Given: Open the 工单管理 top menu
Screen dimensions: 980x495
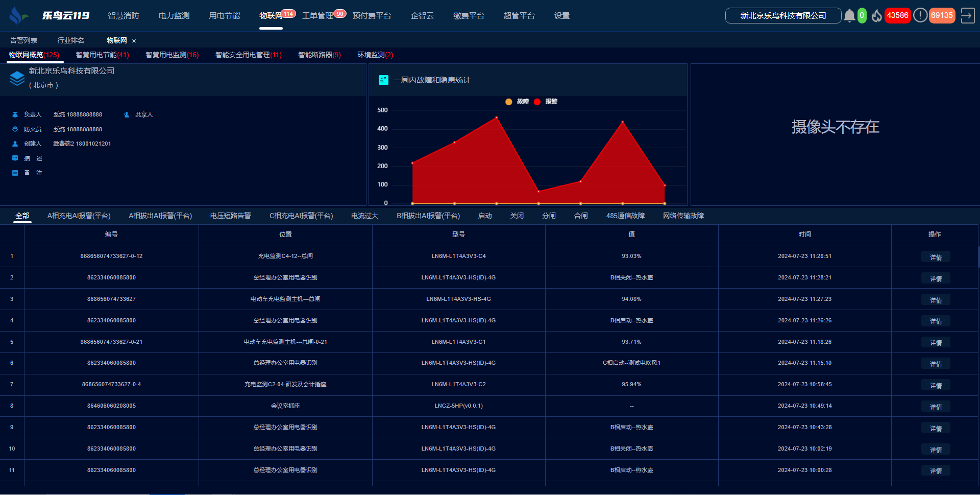Looking at the screenshot, I should 317,16.
